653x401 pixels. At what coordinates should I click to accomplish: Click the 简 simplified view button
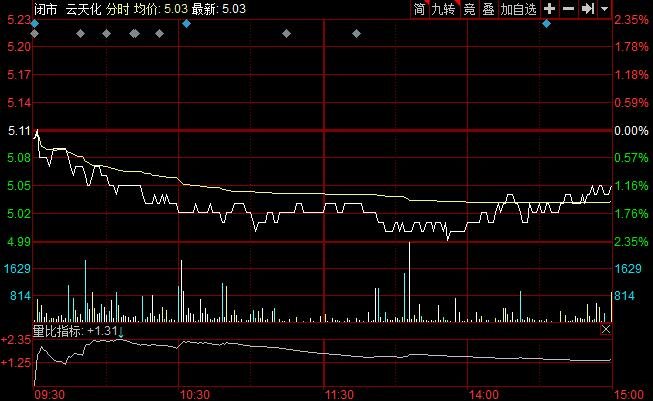419,9
